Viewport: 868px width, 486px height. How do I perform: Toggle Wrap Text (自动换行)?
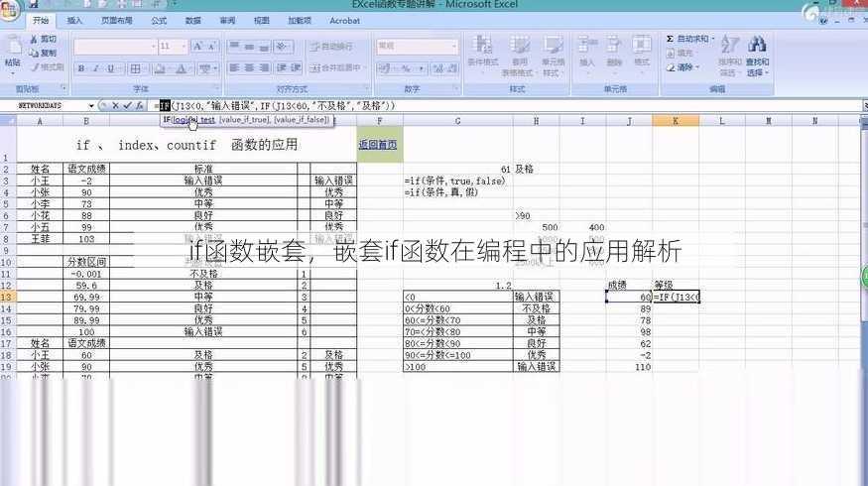click(331, 47)
